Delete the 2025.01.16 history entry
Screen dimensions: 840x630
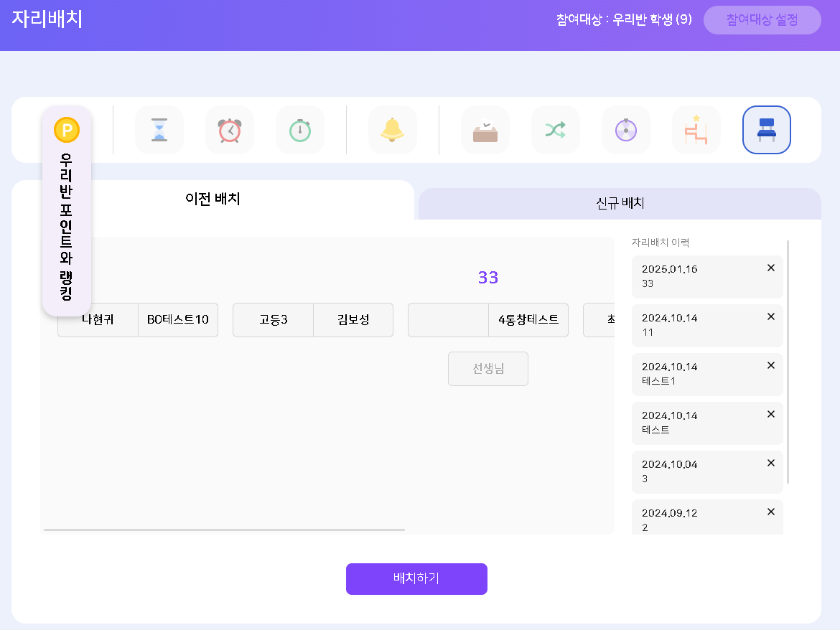771,268
